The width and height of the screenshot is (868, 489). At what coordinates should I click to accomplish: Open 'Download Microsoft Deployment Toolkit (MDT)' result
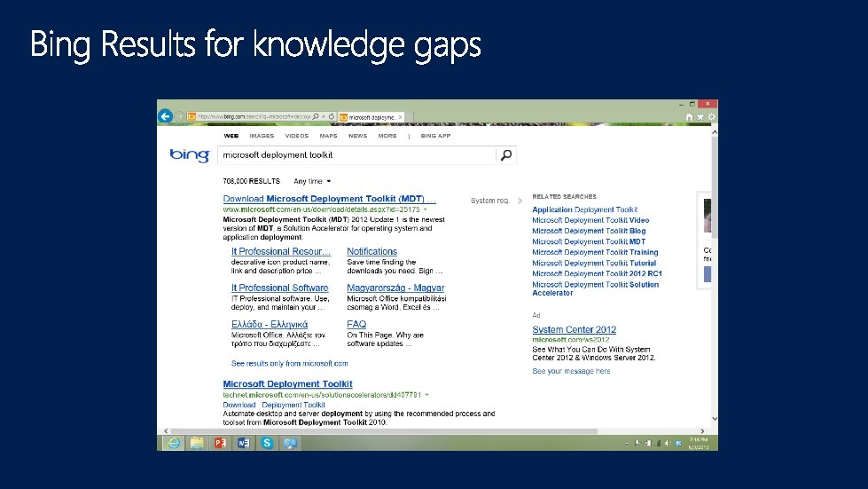[x=329, y=199]
